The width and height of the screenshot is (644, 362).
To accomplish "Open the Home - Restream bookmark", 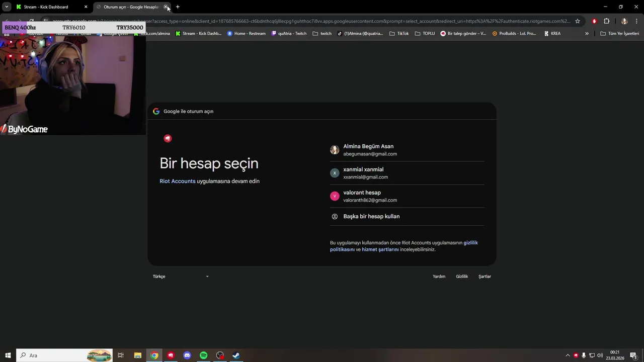I will tap(247, 34).
